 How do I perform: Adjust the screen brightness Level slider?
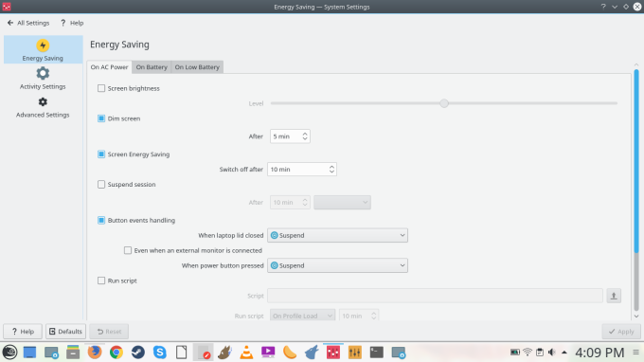coord(444,103)
